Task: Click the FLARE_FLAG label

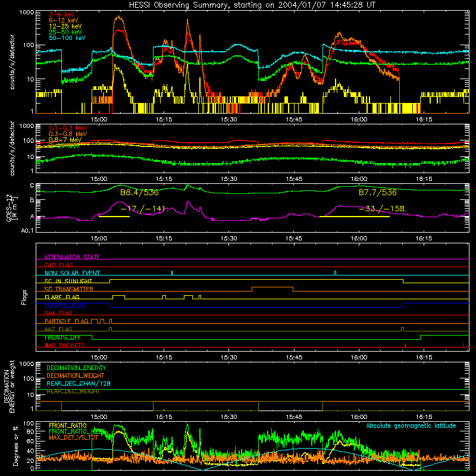Action: click(62, 297)
